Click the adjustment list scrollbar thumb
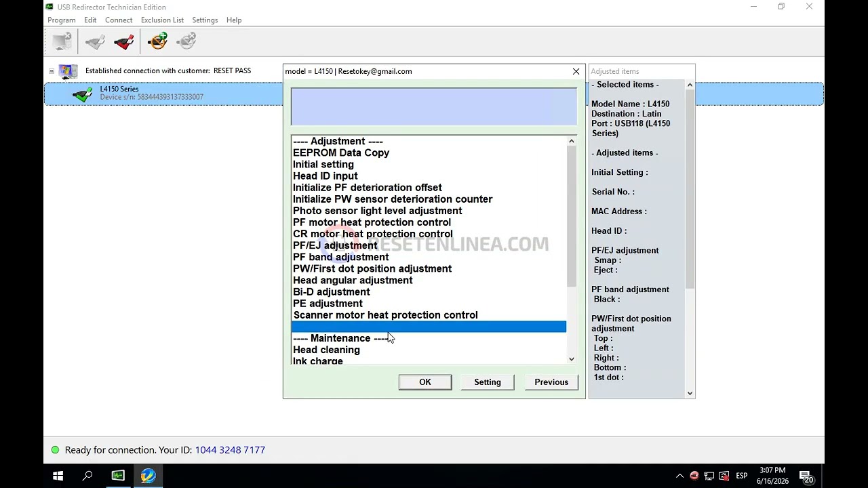Image resolution: width=868 pixels, height=488 pixels. point(572,216)
